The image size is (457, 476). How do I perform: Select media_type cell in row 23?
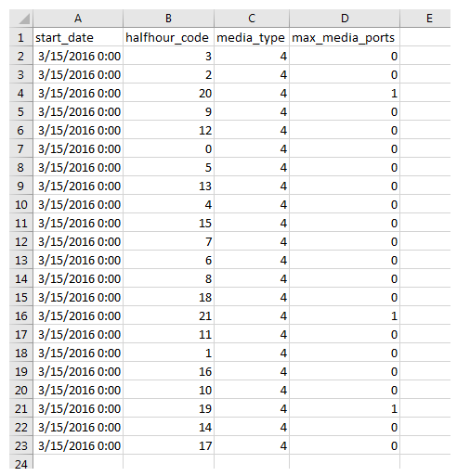click(x=252, y=445)
